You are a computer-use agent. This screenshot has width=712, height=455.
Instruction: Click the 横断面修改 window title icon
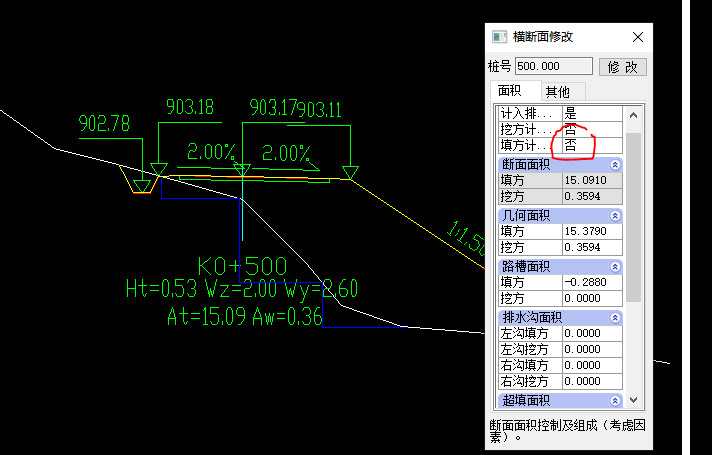499,37
